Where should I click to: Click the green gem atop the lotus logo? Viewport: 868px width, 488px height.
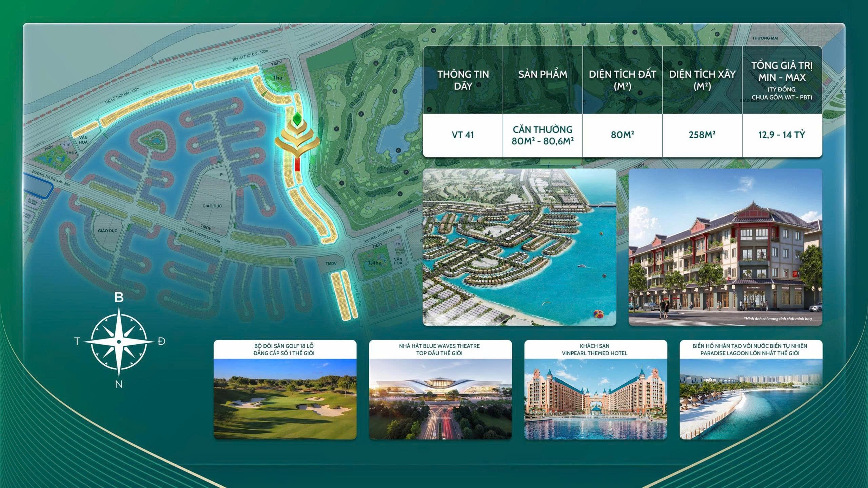tap(297, 118)
